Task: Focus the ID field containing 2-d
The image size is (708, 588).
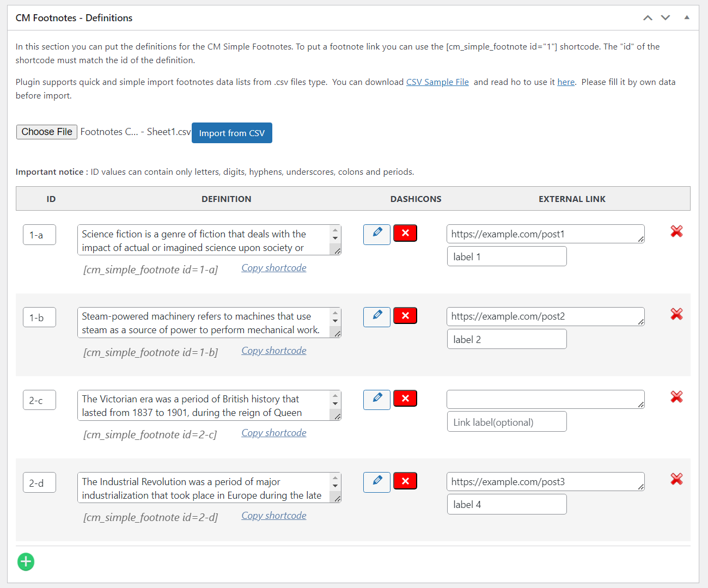Action: [x=39, y=482]
